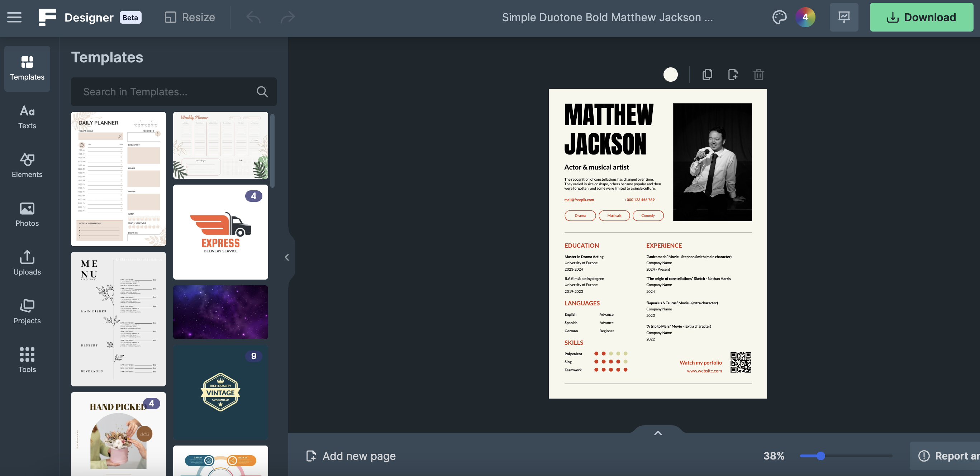Click the presentation mode icon
Screen dimensions: 980x476
(844, 17)
